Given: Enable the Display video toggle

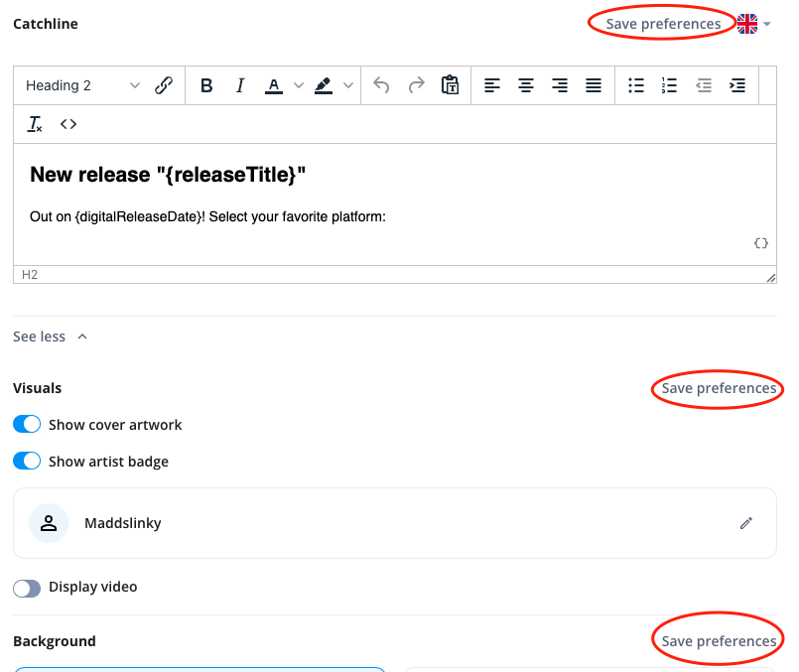Looking at the screenshot, I should pos(27,588).
